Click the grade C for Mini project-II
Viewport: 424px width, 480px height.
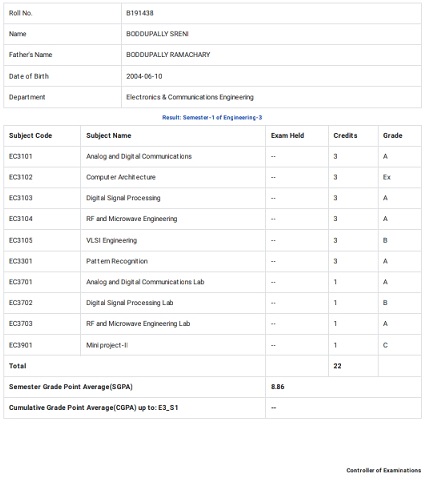(x=385, y=345)
